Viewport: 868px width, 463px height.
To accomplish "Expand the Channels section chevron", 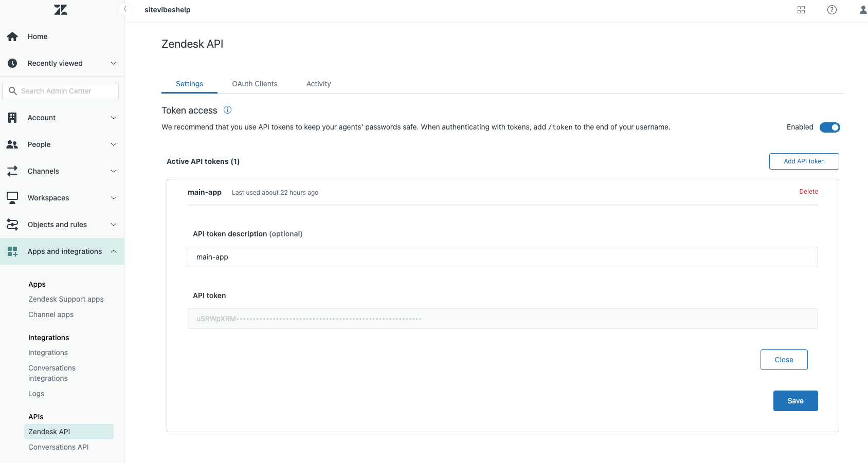I will [114, 171].
